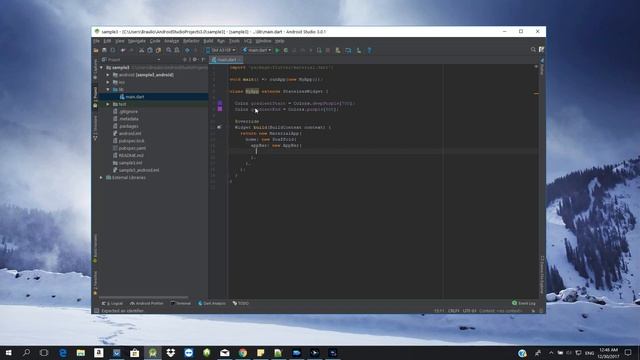Open the main.dart run configuration dropdown
The height and width of the screenshot is (360, 640).
[x=257, y=50]
